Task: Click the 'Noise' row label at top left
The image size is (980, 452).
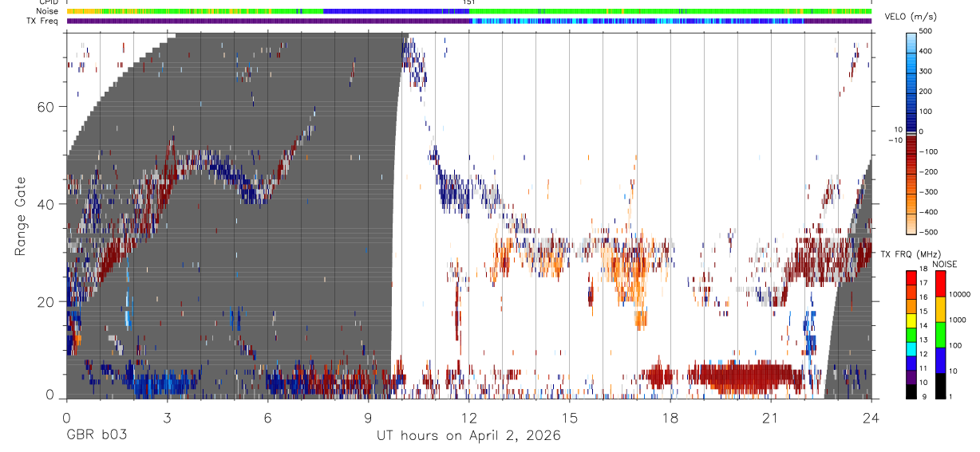Action: 47,11
